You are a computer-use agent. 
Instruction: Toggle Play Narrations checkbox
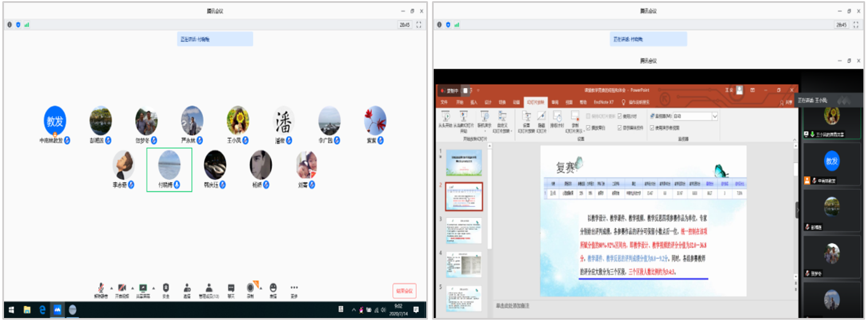(x=588, y=128)
